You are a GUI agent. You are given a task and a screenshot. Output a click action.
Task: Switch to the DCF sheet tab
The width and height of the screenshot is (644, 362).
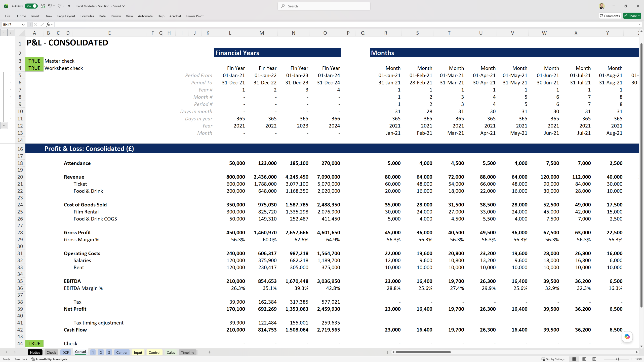pos(65,352)
